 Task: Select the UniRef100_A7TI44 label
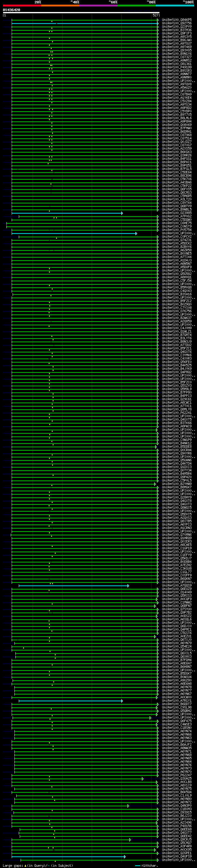177,257
